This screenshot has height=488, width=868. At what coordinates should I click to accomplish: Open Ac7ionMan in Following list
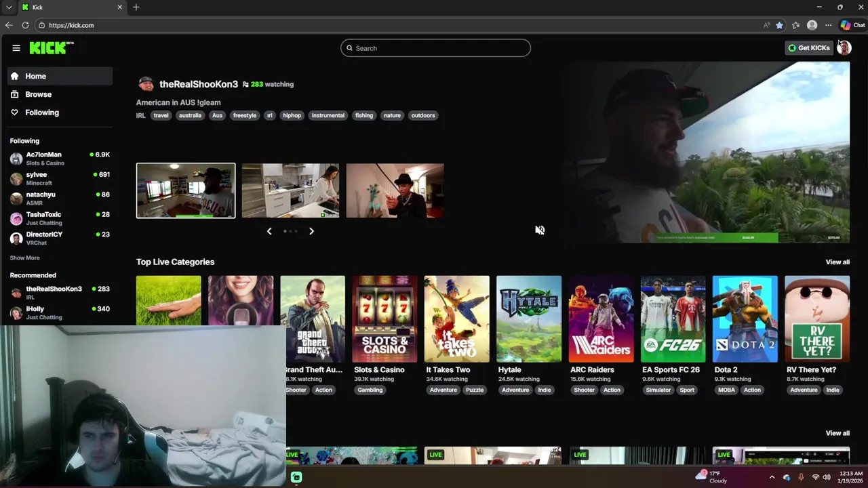tap(60, 158)
